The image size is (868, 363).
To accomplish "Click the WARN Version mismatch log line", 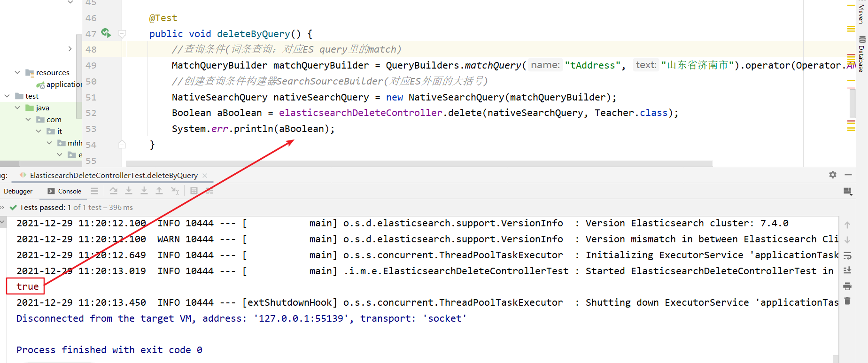I will 427,239.
